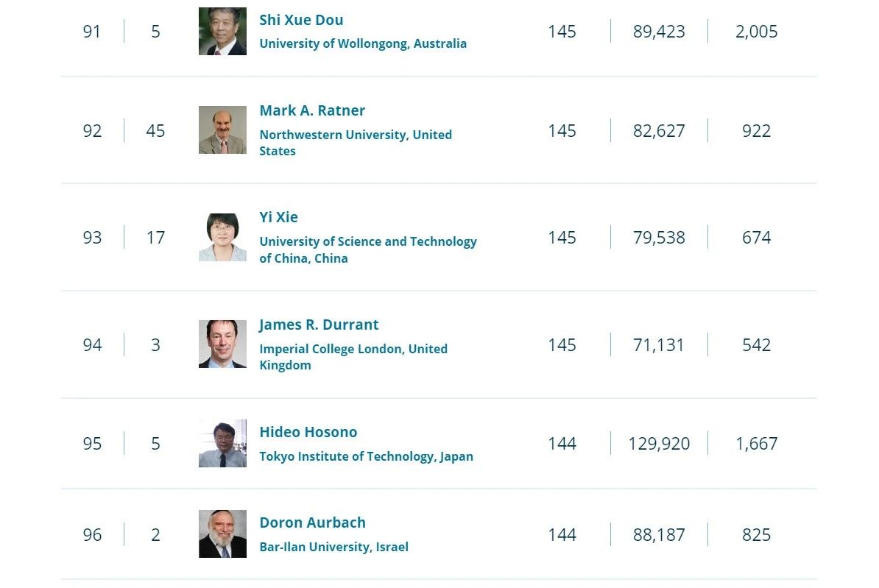Click Shi Xue Dou's profile photo
The image size is (879, 588).
point(222,31)
